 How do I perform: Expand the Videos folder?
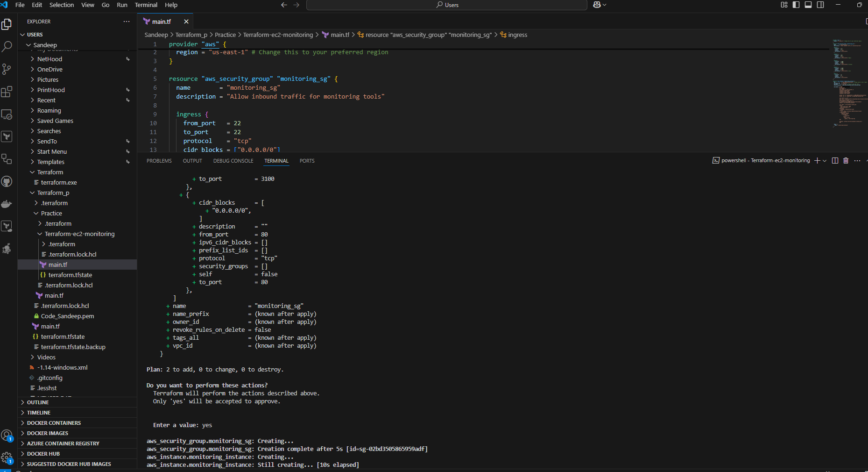pyautogui.click(x=78, y=357)
